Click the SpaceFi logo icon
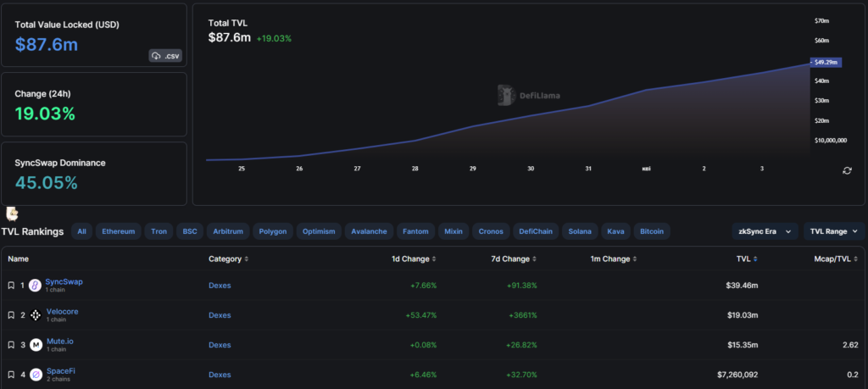 click(36, 374)
